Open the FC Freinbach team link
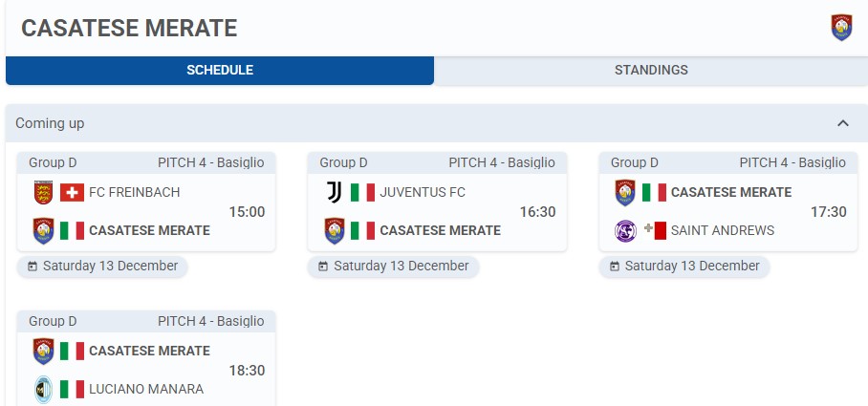 (x=134, y=193)
